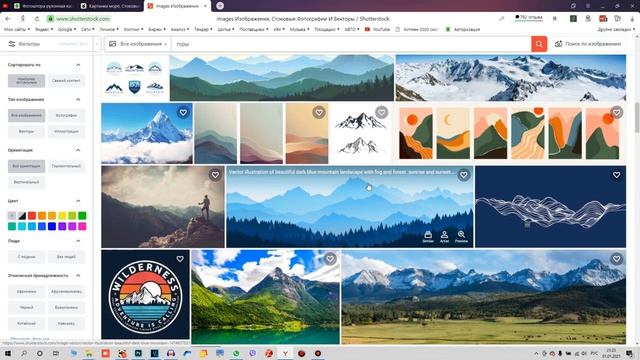Favorite the black sketch mountains image

[x=381, y=112]
